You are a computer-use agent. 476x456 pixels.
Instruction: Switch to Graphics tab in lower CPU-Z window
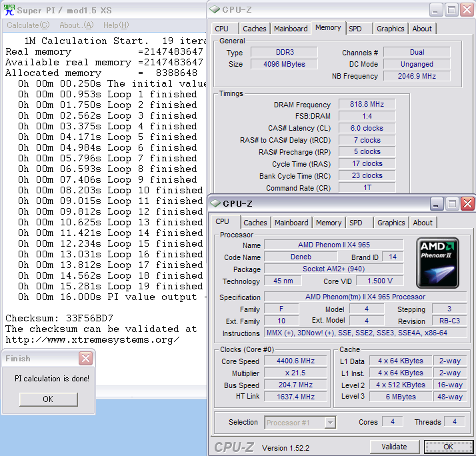point(391,223)
